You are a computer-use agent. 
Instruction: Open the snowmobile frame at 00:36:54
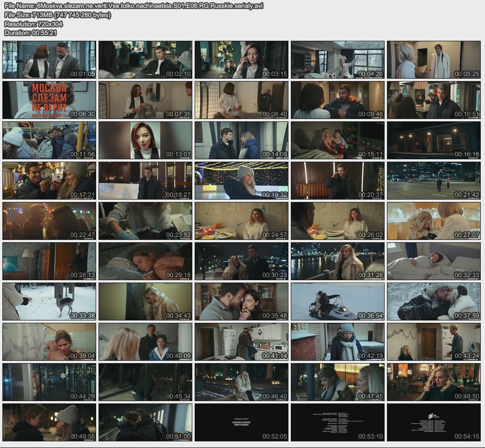[337, 302]
